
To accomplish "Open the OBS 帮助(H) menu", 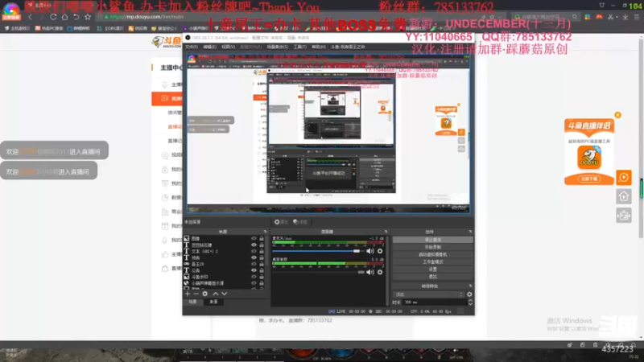I will pyautogui.click(x=318, y=47).
